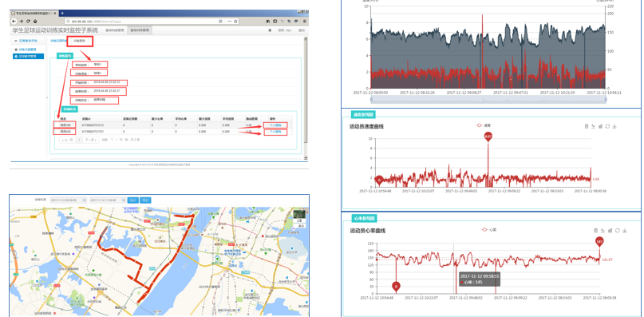
Task: Bookmark this page with the star icon
Action: (235, 21)
